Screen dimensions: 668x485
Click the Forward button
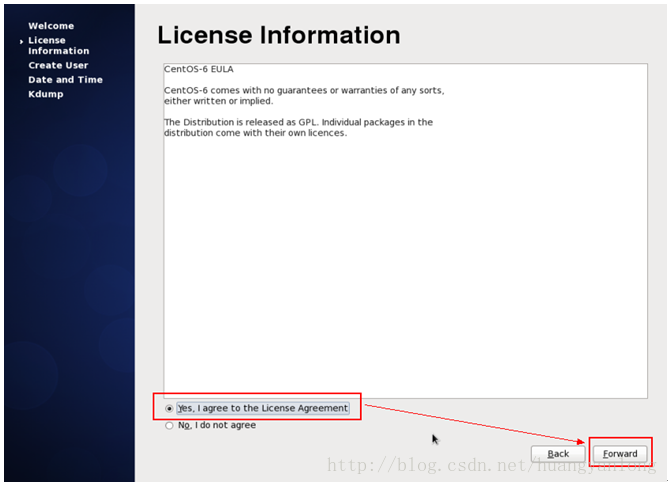620,454
